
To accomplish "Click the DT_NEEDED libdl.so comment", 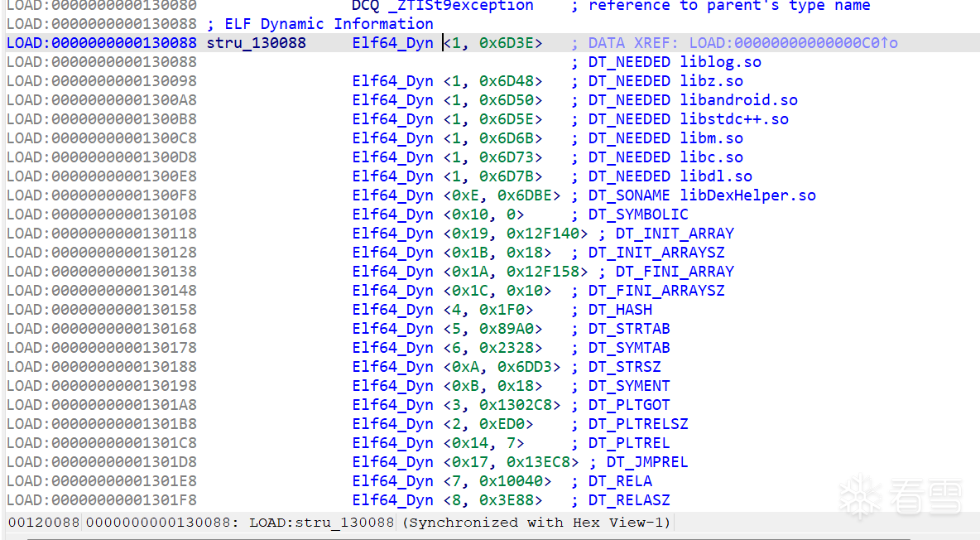I will click(670, 176).
